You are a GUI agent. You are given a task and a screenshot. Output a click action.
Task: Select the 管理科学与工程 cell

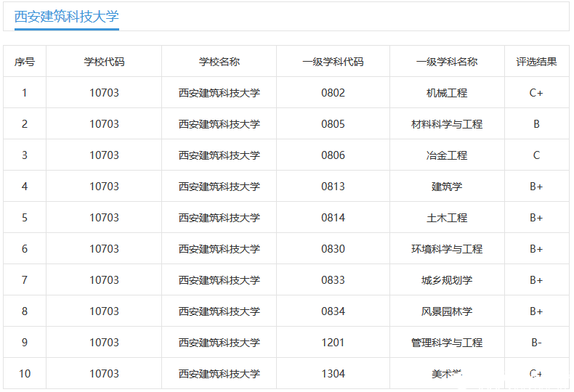(447, 343)
